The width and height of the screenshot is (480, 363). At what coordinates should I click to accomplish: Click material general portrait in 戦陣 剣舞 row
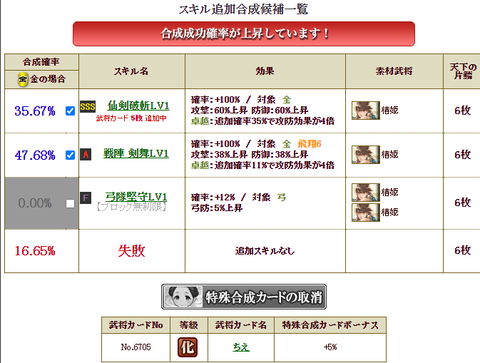point(366,154)
